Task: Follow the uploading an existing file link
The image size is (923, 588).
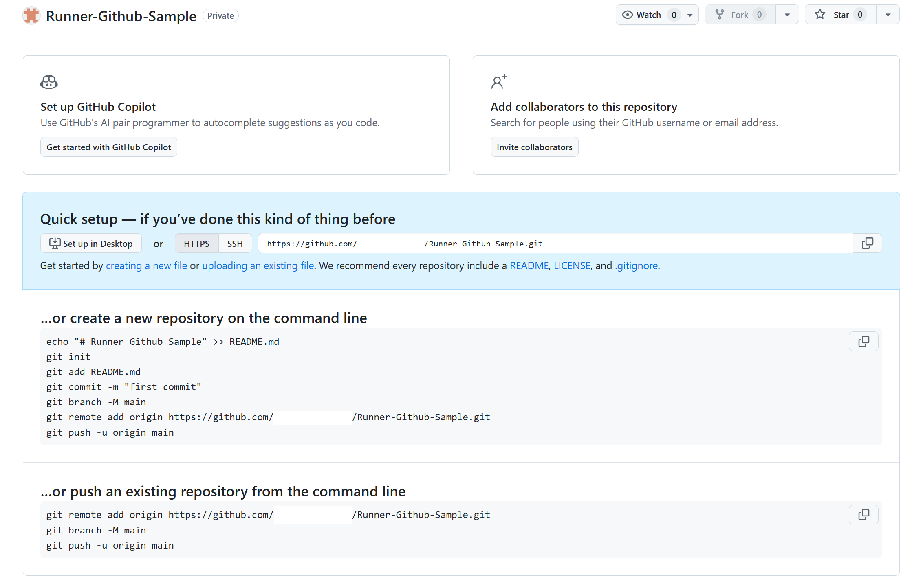Action: point(258,266)
